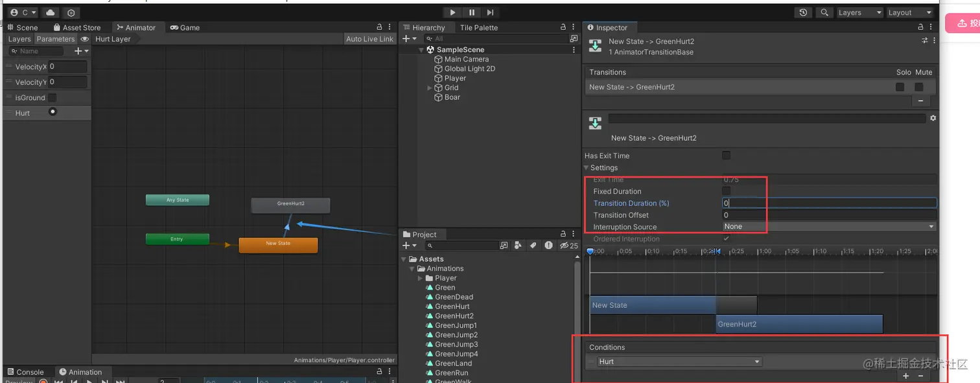Open the Layers dropdown in the toolbar
Screen dimensions: 980x383
tap(859, 12)
